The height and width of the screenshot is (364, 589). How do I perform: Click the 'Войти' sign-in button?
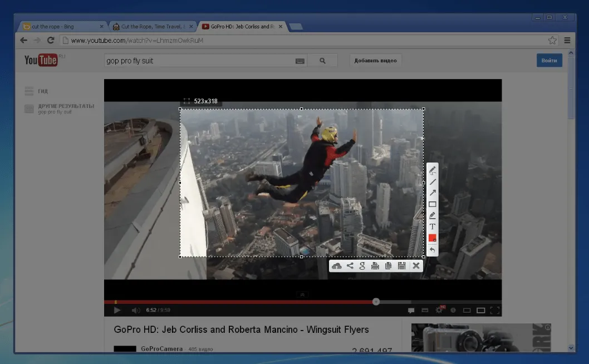549,61
